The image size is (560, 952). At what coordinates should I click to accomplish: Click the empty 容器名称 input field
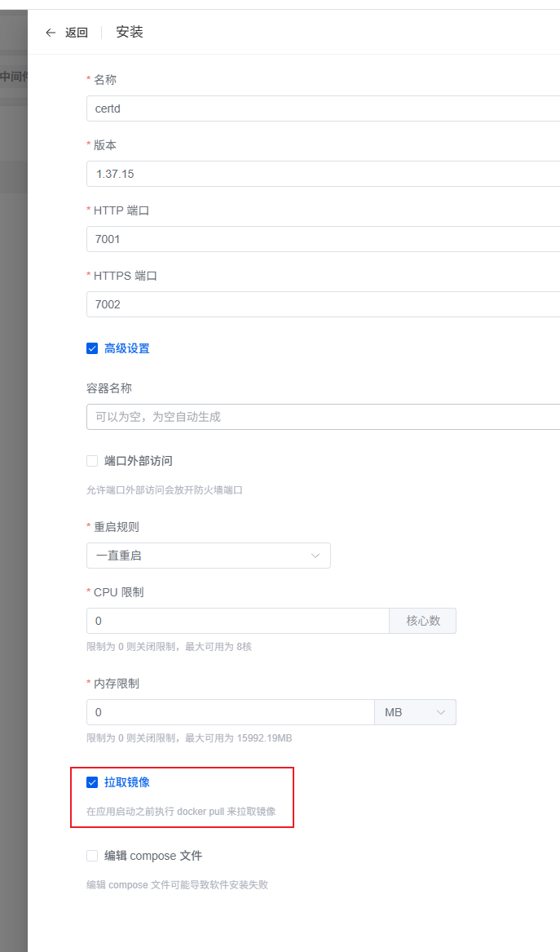click(x=323, y=417)
